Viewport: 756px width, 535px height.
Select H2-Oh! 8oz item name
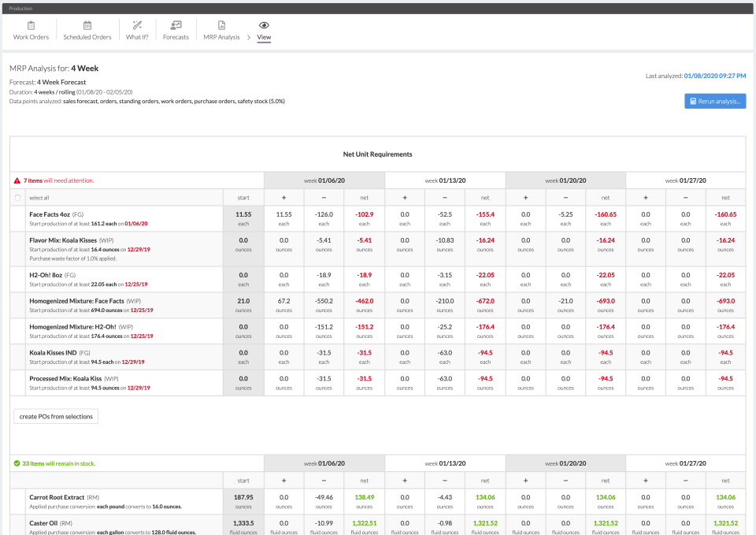point(46,275)
